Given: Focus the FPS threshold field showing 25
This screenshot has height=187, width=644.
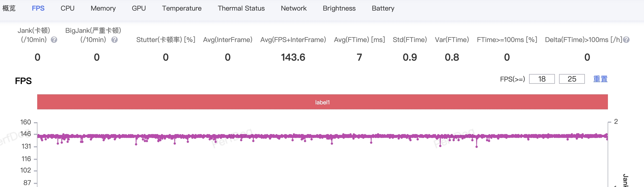Looking at the screenshot, I should tap(572, 79).
